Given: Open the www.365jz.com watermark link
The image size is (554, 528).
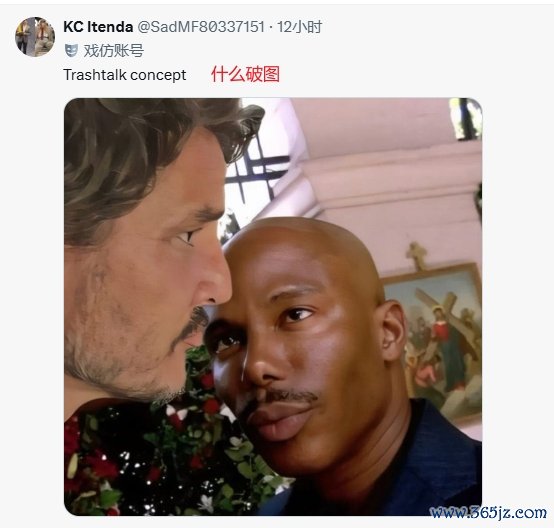Looking at the screenshot, I should click(x=488, y=512).
